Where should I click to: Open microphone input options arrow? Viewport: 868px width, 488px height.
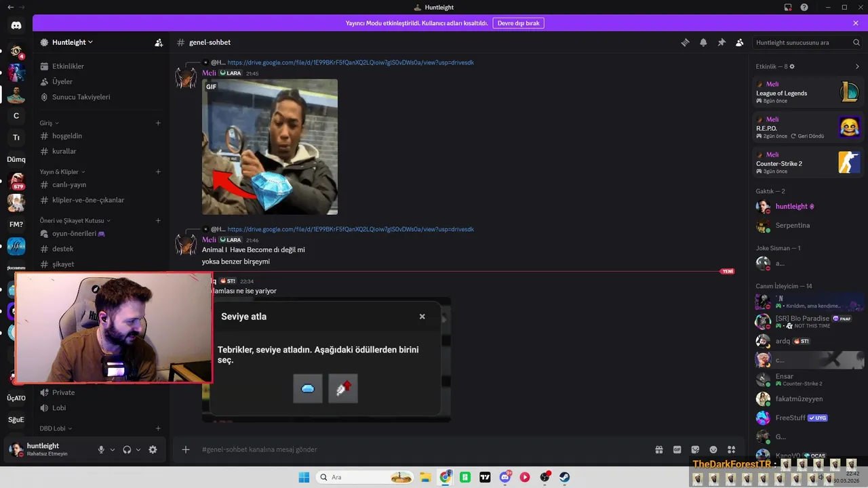tap(113, 449)
